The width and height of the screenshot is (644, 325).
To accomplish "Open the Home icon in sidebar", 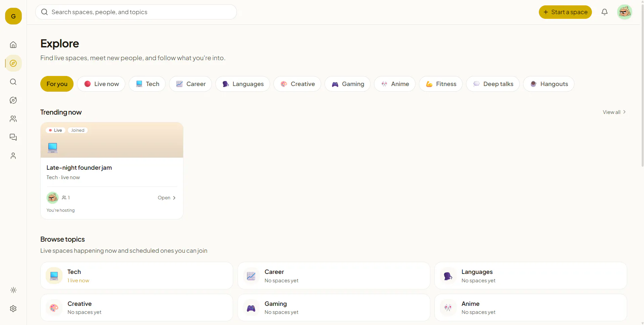I will [13, 45].
